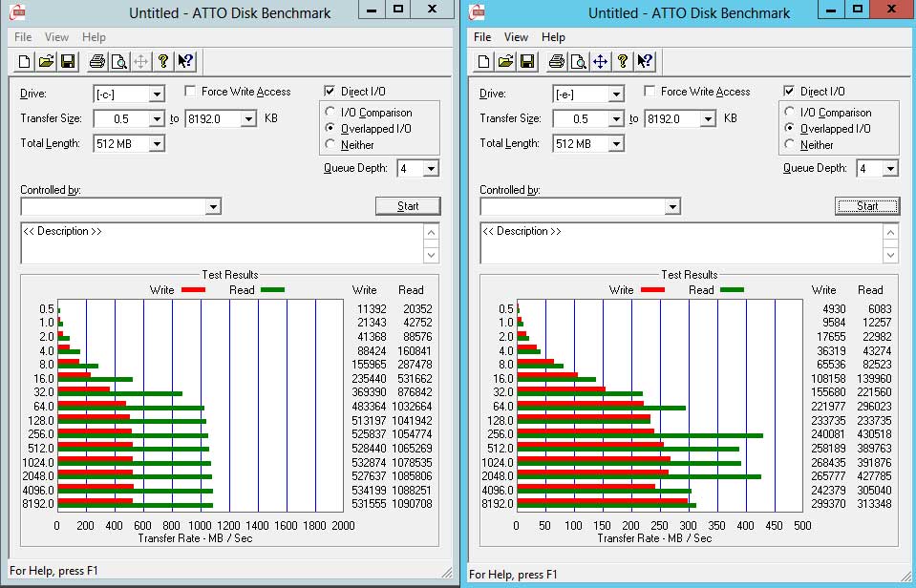This screenshot has height=588, width=916.
Task: Open Queue Depth dropdown in left window
Action: click(x=431, y=169)
